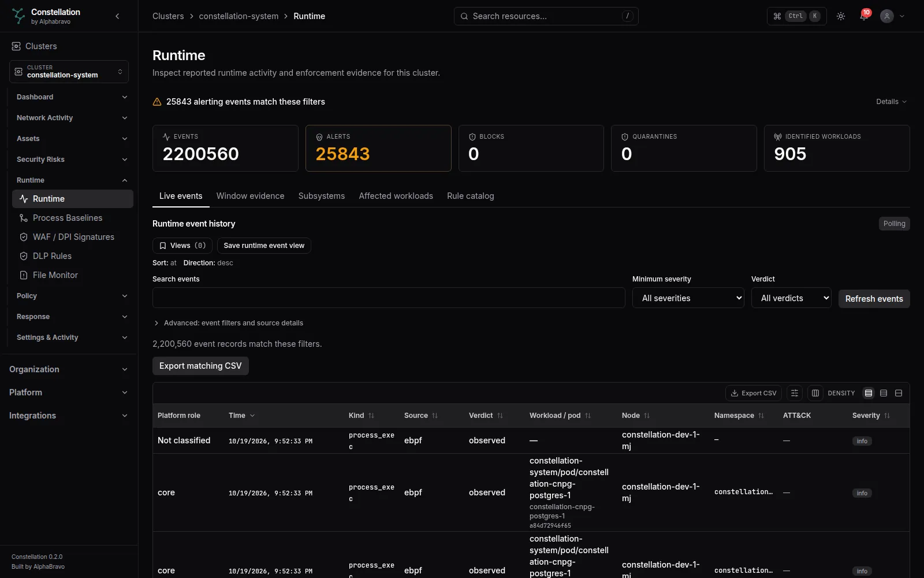Open saved Views (0)

[182, 246]
